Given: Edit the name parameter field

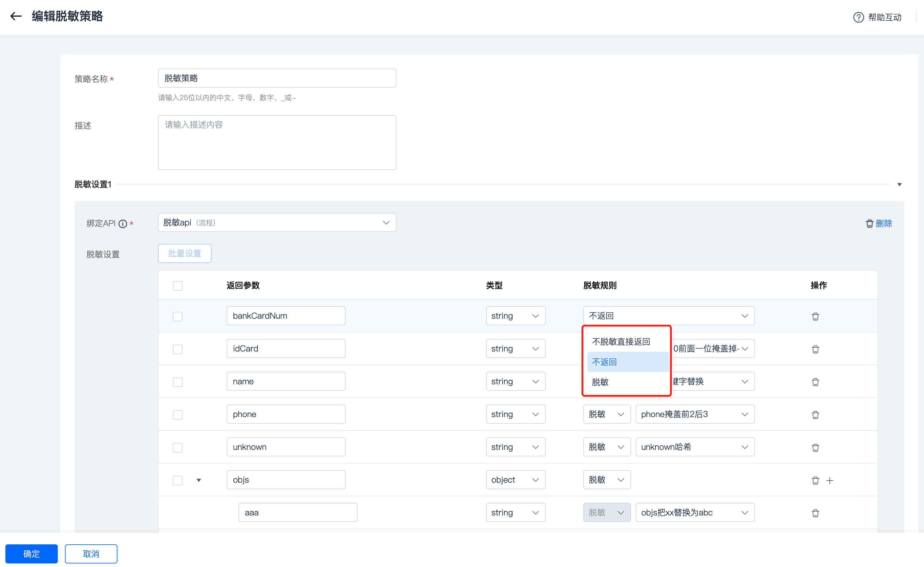Looking at the screenshot, I should (286, 381).
